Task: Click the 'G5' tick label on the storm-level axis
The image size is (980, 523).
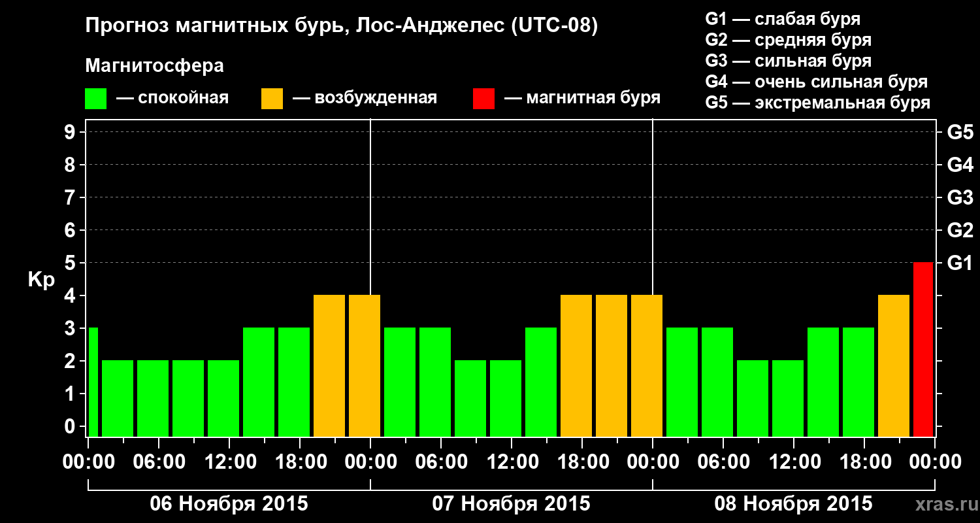Action: tap(960, 133)
